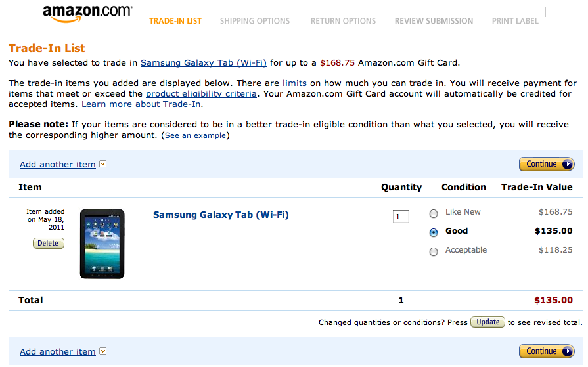Open the product eligibility criteria link
Viewport: 588px width, 367px height.
click(201, 94)
